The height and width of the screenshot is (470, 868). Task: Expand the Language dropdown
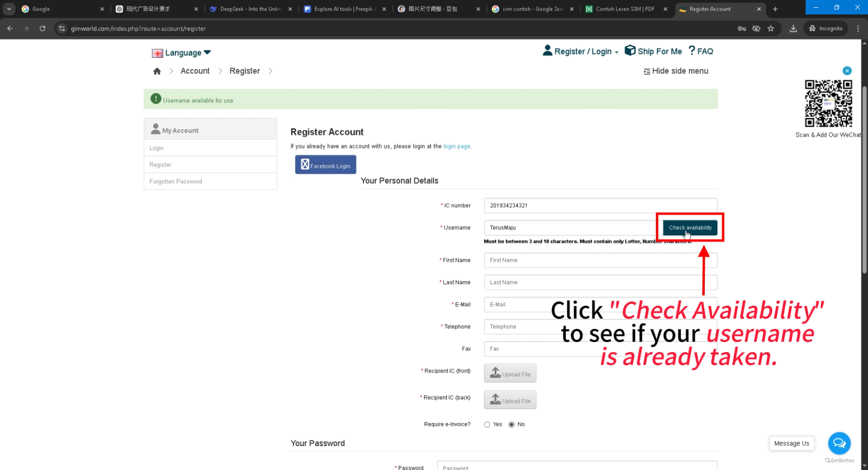click(182, 53)
